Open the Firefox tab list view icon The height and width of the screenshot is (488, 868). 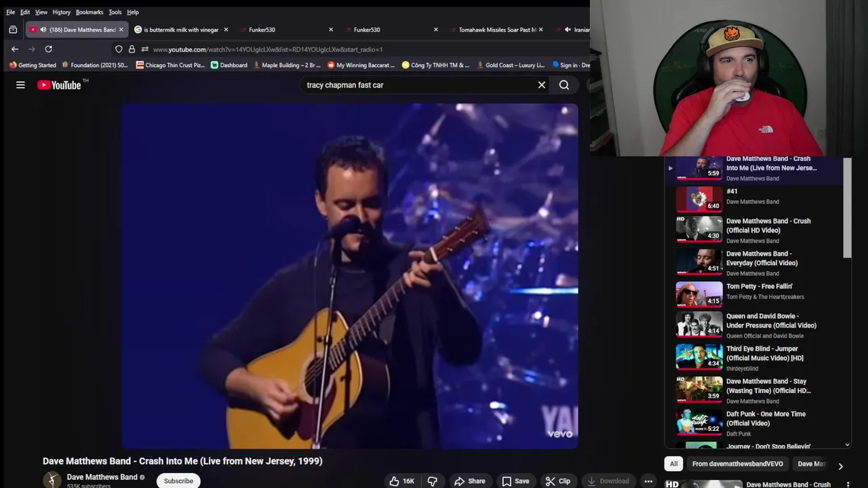[x=13, y=30]
